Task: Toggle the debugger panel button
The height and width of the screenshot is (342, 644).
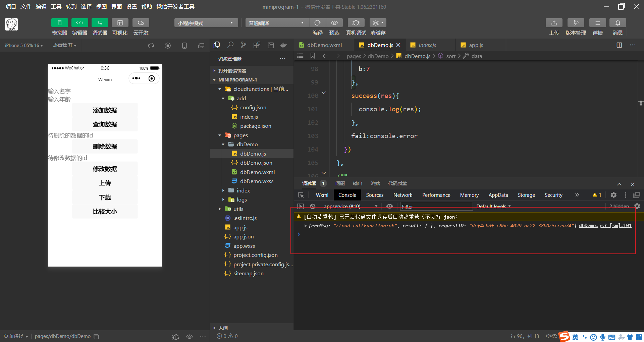Action: pyautogui.click(x=100, y=23)
